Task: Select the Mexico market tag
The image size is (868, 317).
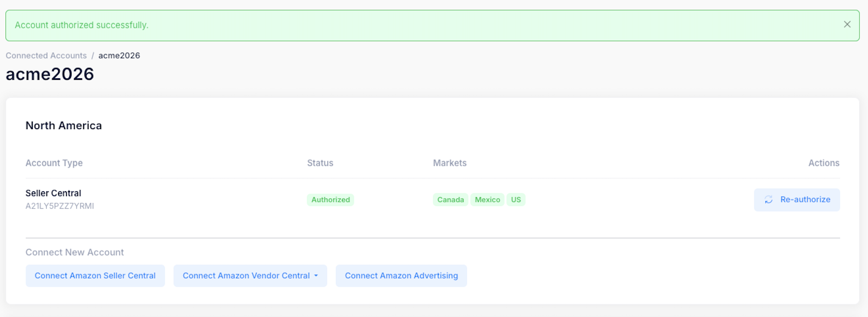Action: click(487, 200)
